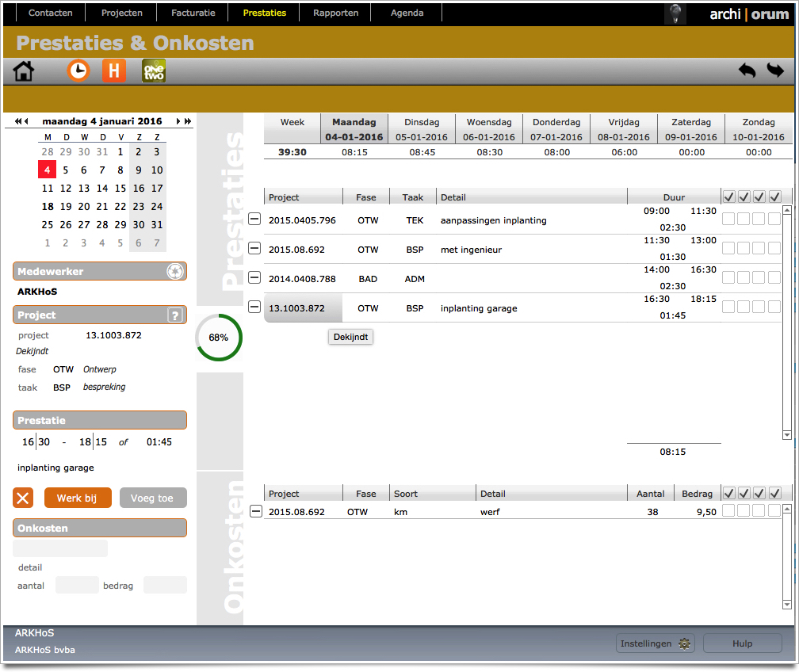Open the Facturatie menu

coord(193,13)
